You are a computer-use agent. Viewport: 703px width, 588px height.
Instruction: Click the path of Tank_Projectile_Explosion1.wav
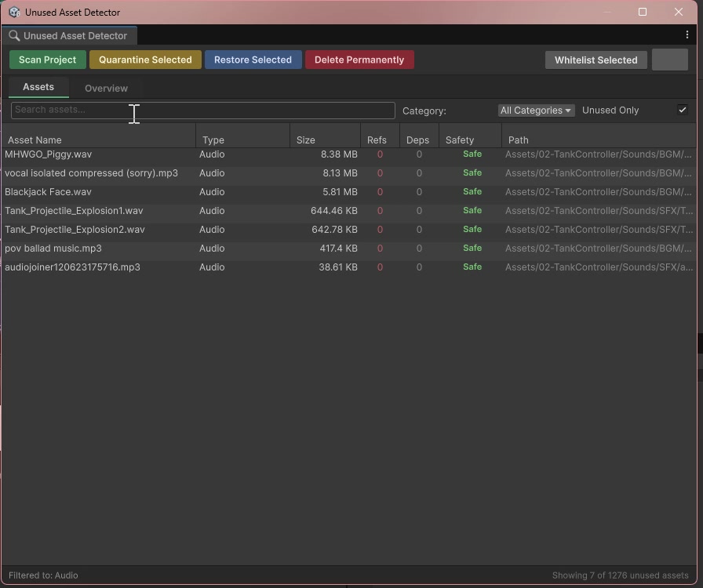pos(599,211)
